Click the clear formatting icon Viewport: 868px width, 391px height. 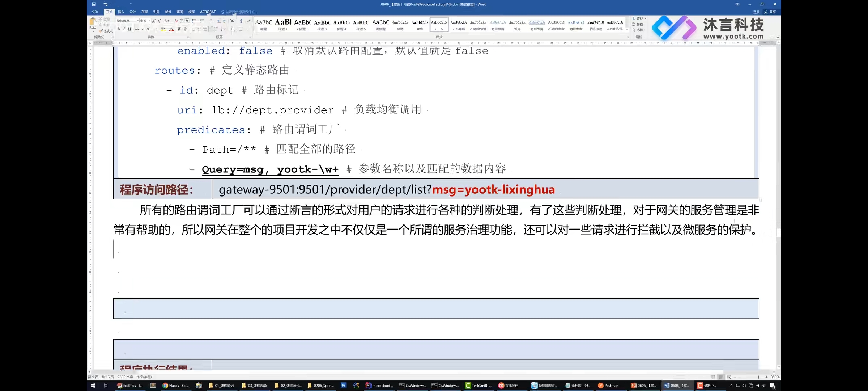[x=176, y=21]
